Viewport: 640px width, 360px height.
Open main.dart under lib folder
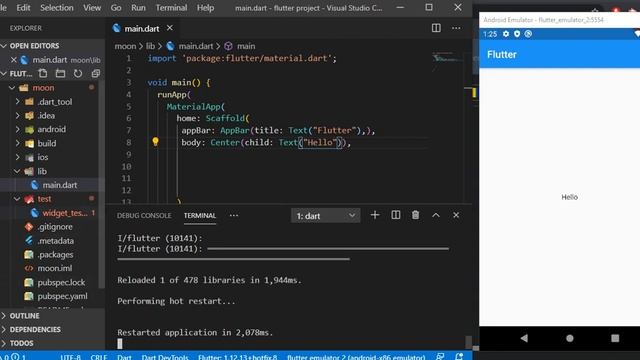[60, 185]
